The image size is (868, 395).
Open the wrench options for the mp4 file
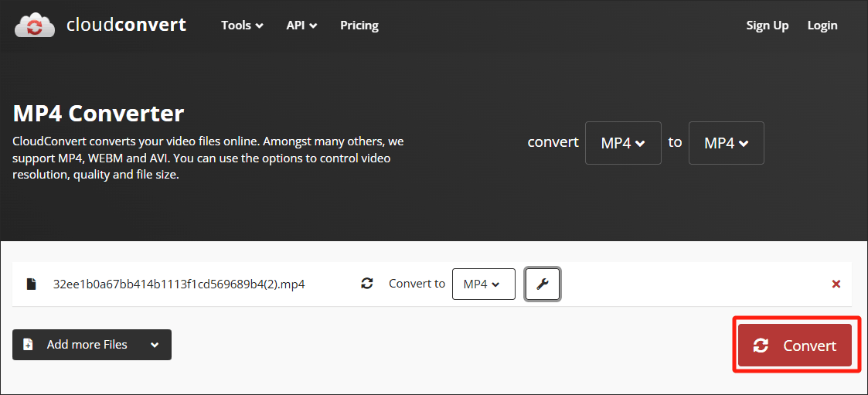[x=543, y=284]
